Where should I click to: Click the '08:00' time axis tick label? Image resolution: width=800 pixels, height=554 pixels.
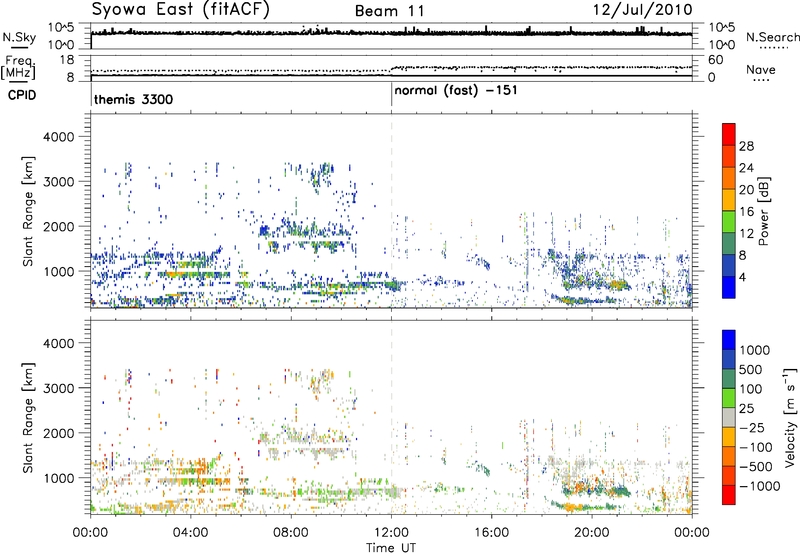(291, 533)
